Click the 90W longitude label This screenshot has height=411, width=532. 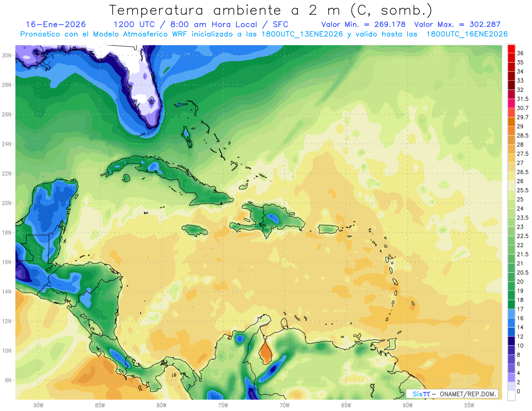[38, 405]
